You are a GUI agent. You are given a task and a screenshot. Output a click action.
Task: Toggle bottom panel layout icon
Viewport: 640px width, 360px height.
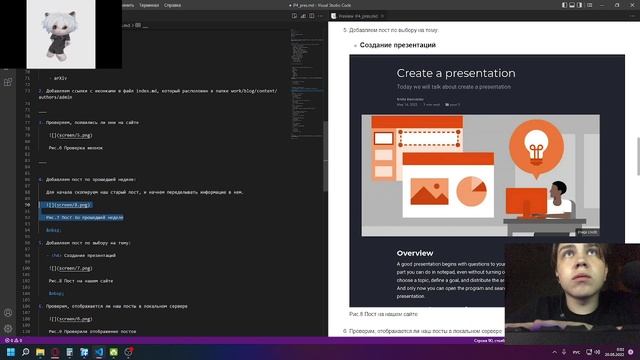point(572,5)
